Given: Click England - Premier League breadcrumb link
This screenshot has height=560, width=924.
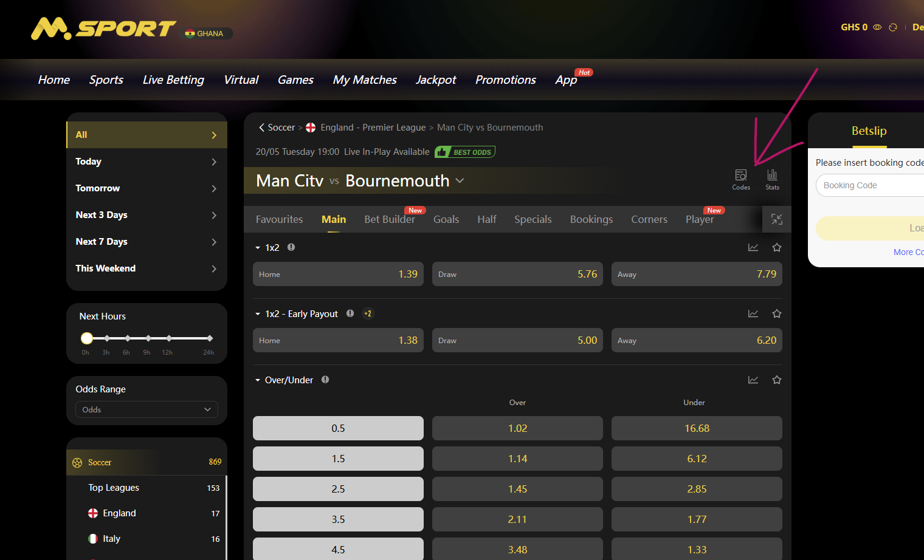Looking at the screenshot, I should click(x=373, y=128).
